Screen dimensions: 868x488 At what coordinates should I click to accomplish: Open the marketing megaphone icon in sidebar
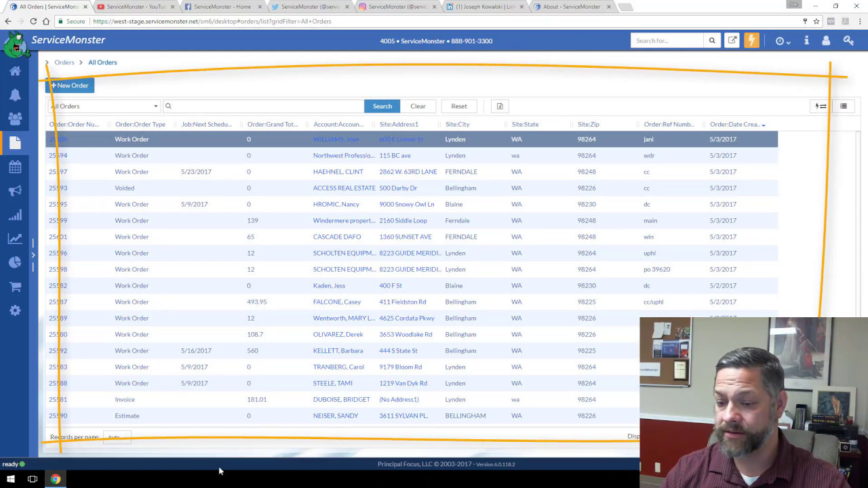point(15,191)
